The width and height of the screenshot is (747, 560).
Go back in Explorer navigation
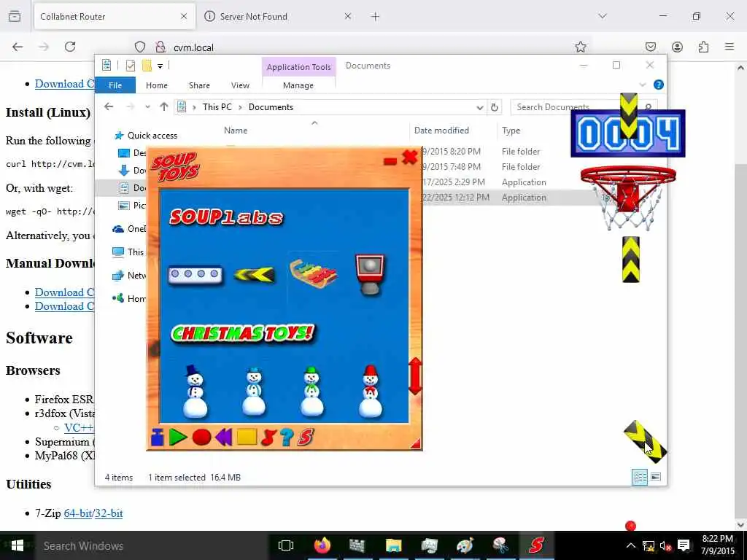(x=109, y=106)
